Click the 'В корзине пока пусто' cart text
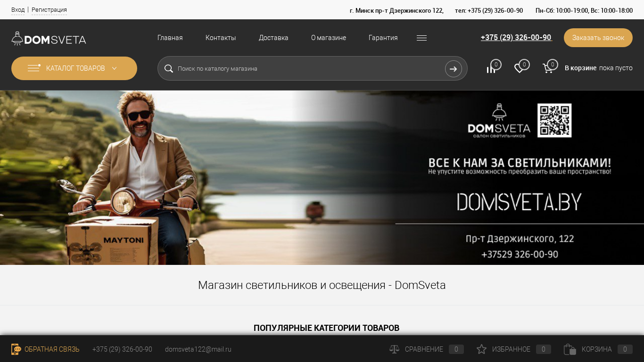This screenshot has height=362, width=644. coord(599,68)
